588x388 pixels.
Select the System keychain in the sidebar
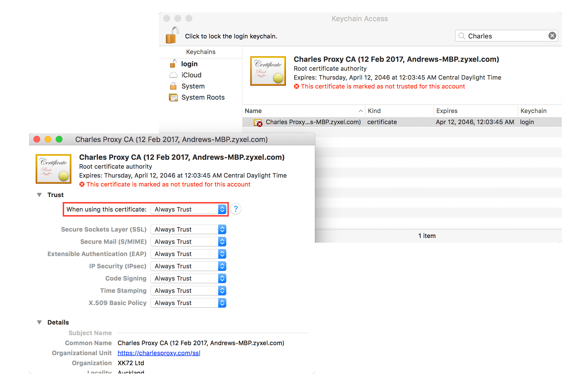[x=193, y=86]
